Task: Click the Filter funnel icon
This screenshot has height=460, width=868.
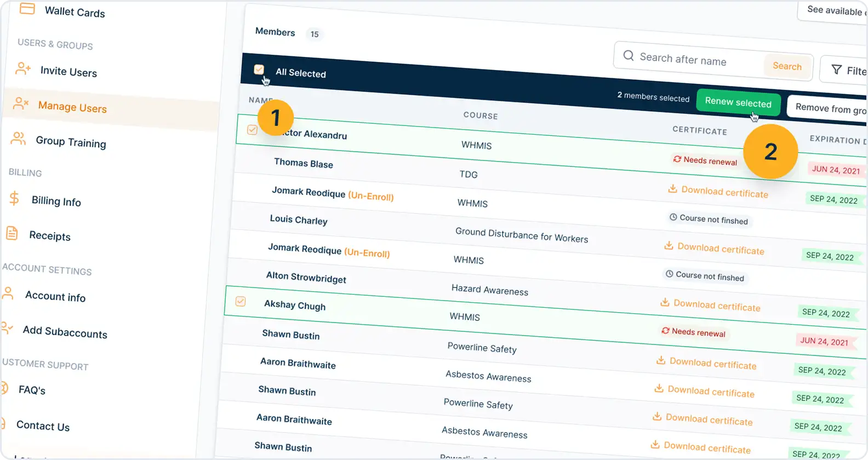Action: (836, 70)
